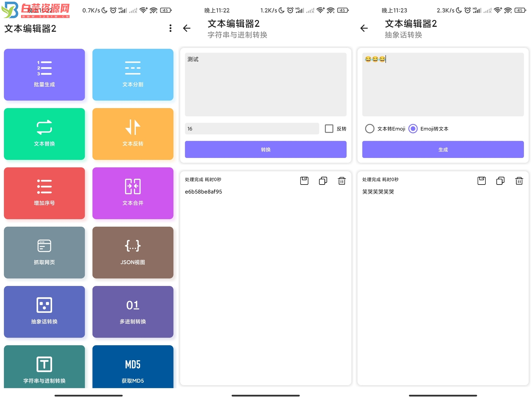Viewport: 532px width, 399px height.
Task: Go back from 字符串与进制转换 screen
Action: (187, 28)
